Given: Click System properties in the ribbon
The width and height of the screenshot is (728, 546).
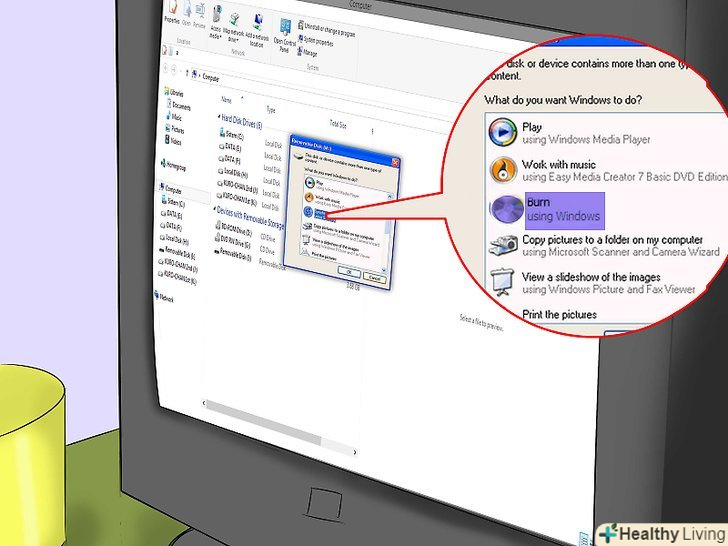Looking at the screenshot, I should pos(316,41).
